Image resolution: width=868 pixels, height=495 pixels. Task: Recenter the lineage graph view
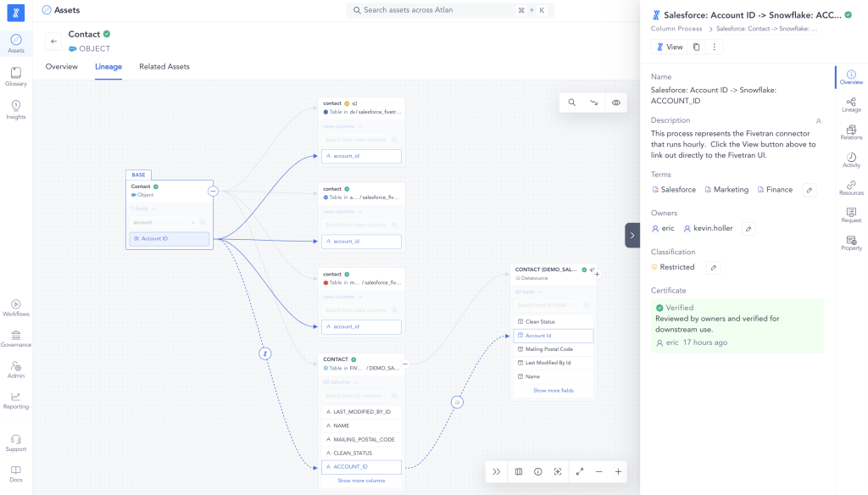coord(557,471)
